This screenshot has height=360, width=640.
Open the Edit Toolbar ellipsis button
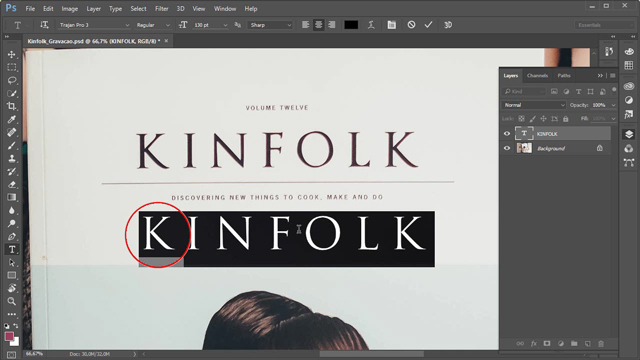pyautogui.click(x=11, y=314)
